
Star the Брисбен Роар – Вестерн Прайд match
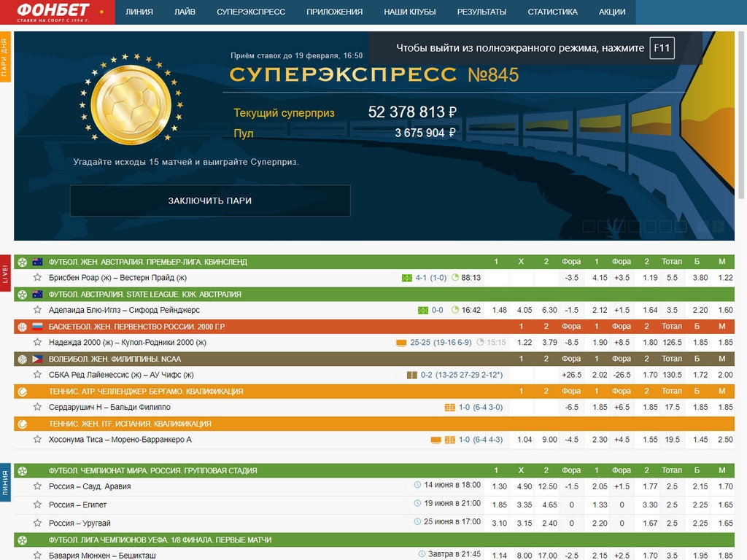[x=37, y=278]
